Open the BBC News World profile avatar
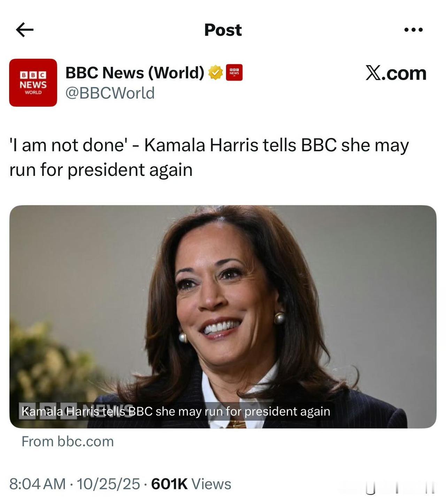 click(x=33, y=83)
